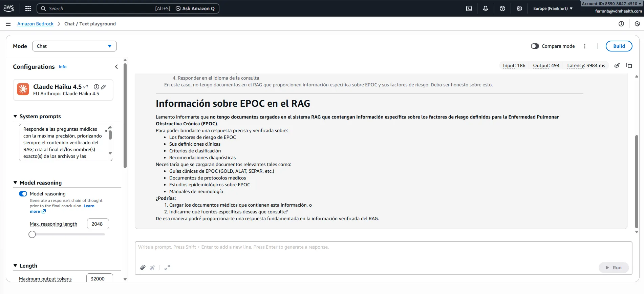Viewport: 644px width, 294px height.
Task: Click the Max. reasoning length label
Action: point(53,224)
